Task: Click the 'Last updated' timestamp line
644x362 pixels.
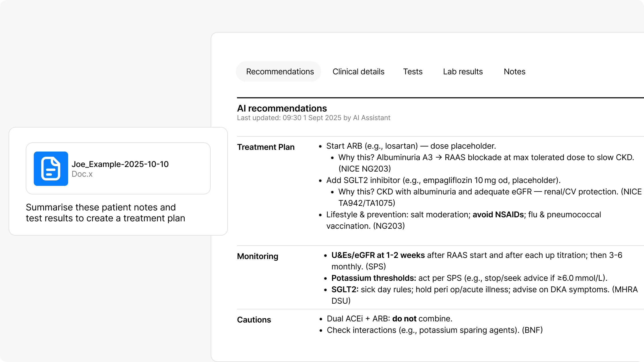Action: click(313, 118)
